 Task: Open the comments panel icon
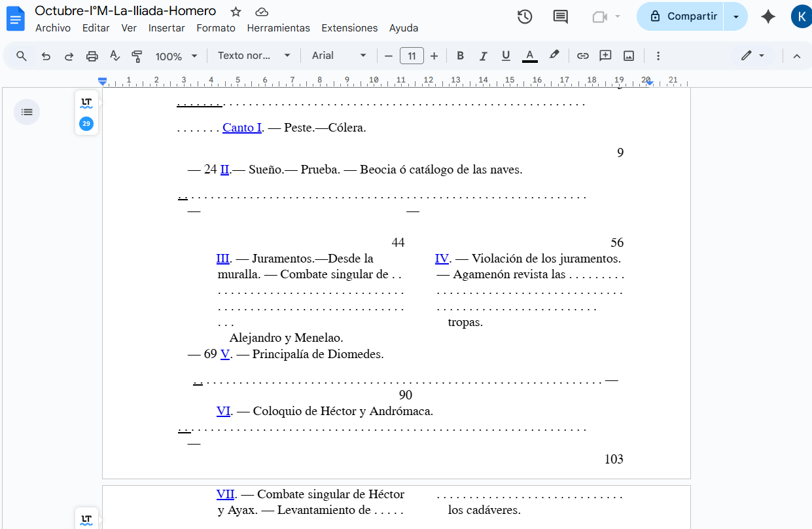coord(561,16)
